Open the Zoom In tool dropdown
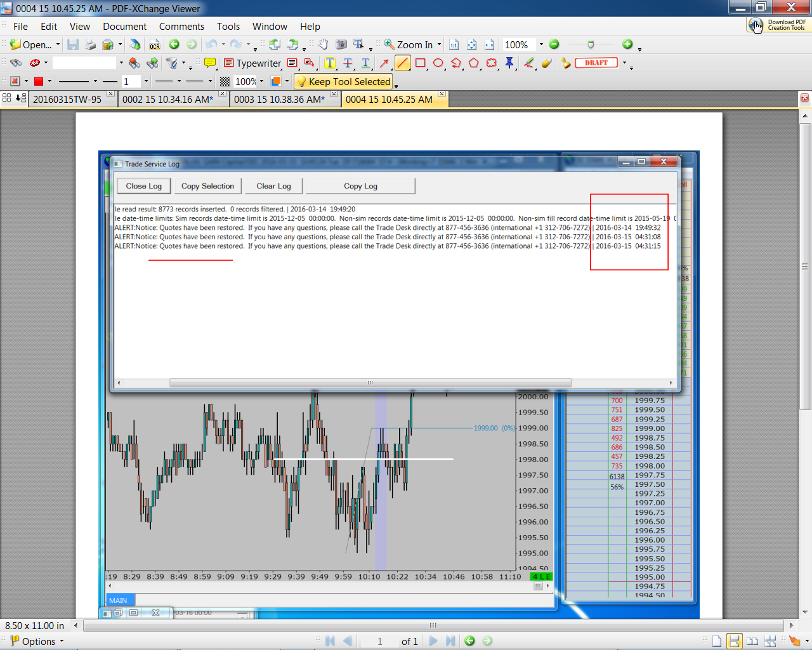Image resolution: width=812 pixels, height=650 pixels. pyautogui.click(x=439, y=44)
